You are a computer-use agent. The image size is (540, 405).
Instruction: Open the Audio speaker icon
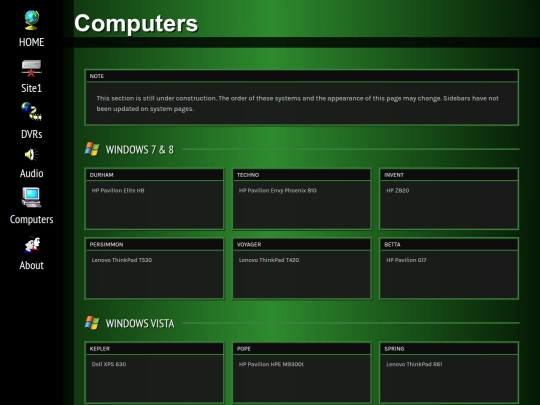(31, 155)
